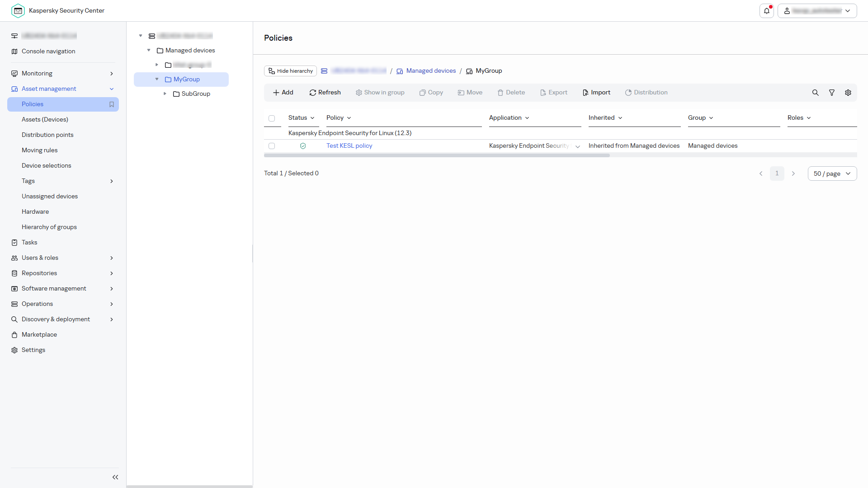
Task: Click the server icon in breadcrumb
Action: (x=324, y=71)
